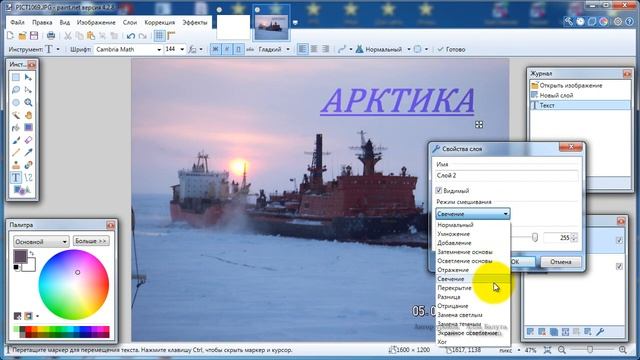Click the opacity slider handle in layer properties
Screen dimensions: 640x360
click(535, 237)
